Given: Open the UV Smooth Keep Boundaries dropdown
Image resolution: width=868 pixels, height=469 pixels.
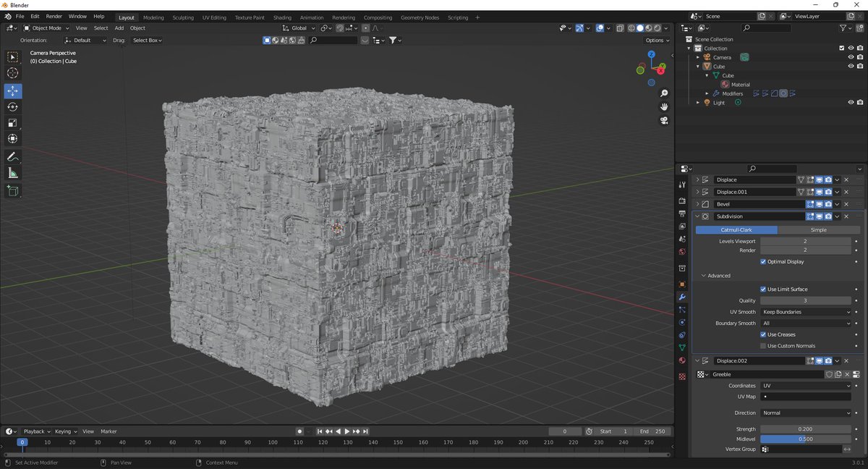Looking at the screenshot, I should pos(806,312).
